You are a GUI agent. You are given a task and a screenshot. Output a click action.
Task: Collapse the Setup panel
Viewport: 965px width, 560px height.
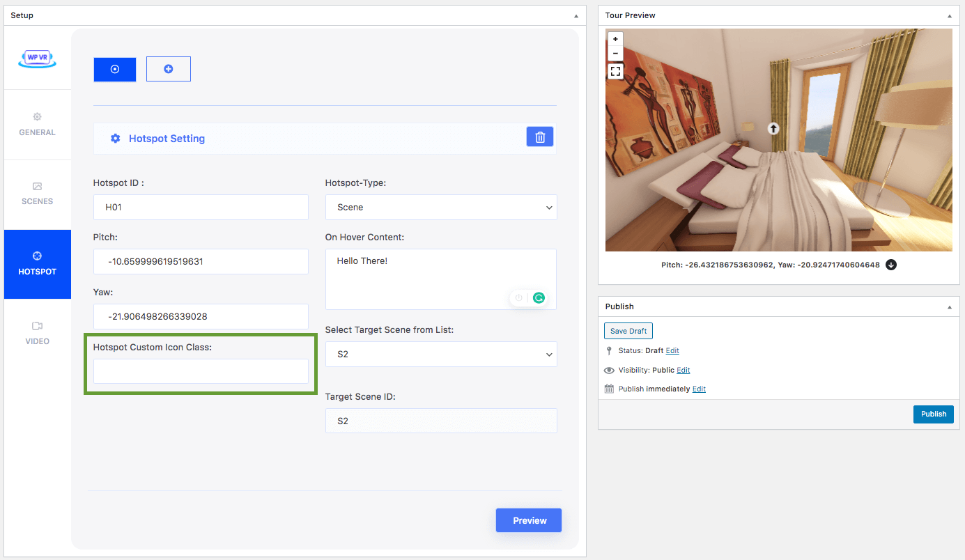point(576,15)
